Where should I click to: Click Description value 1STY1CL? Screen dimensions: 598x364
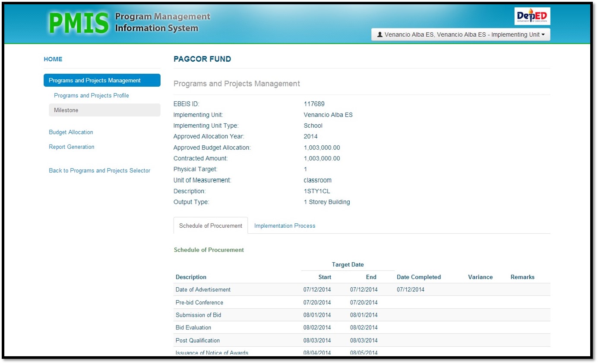point(317,191)
